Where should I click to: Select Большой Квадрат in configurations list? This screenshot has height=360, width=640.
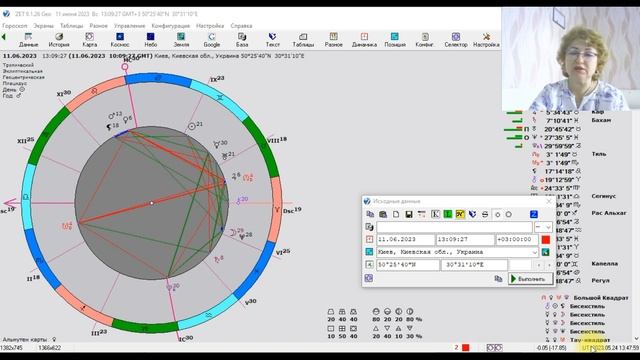[601, 298]
